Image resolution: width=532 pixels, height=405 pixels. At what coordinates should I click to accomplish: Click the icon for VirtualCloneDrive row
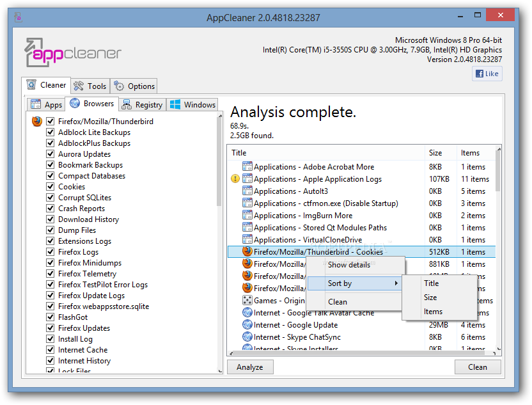click(247, 239)
